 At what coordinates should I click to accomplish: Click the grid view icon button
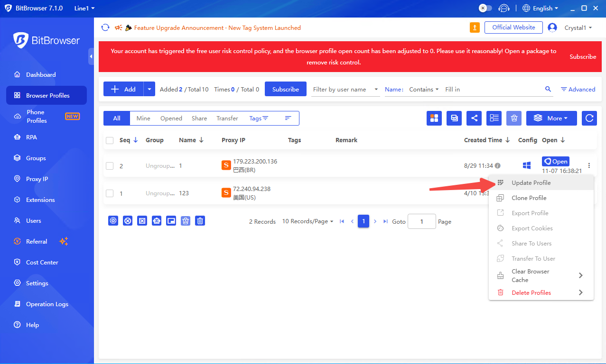pyautogui.click(x=434, y=118)
